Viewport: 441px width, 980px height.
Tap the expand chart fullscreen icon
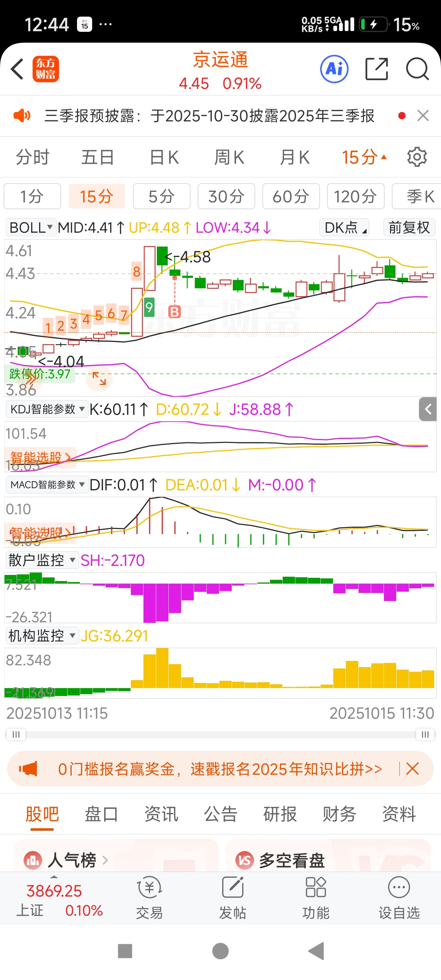99,379
